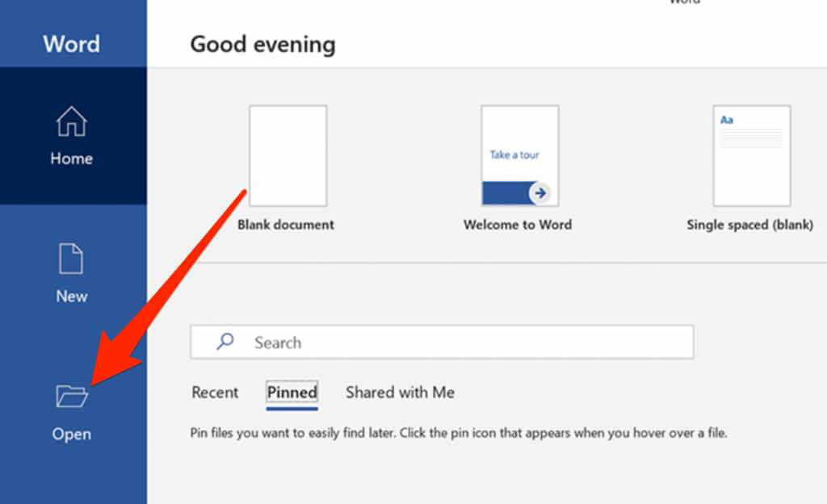The image size is (827, 504).
Task: Switch to the Recent tab
Action: [x=215, y=393]
